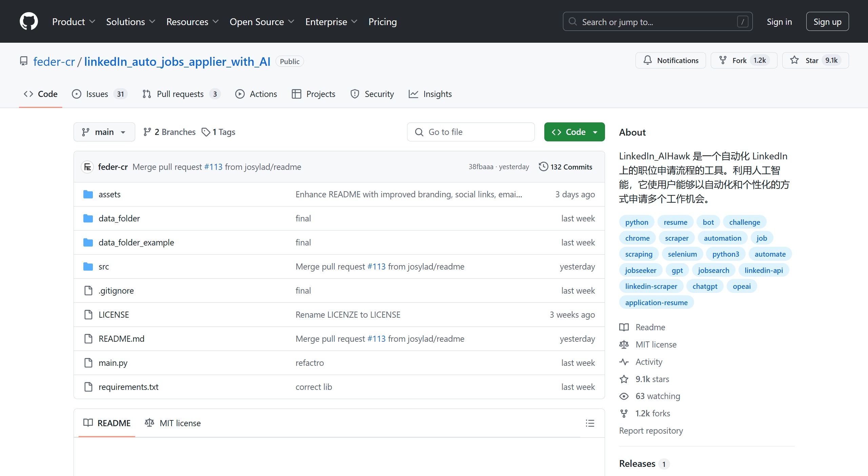Open the watching count (eye icon)

tap(658, 396)
